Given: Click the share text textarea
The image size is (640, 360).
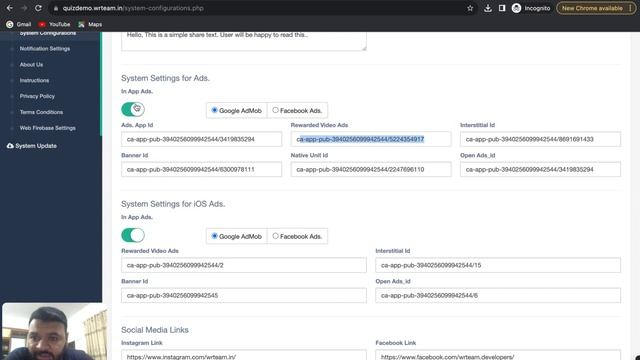Looking at the screenshot, I should coord(244,41).
